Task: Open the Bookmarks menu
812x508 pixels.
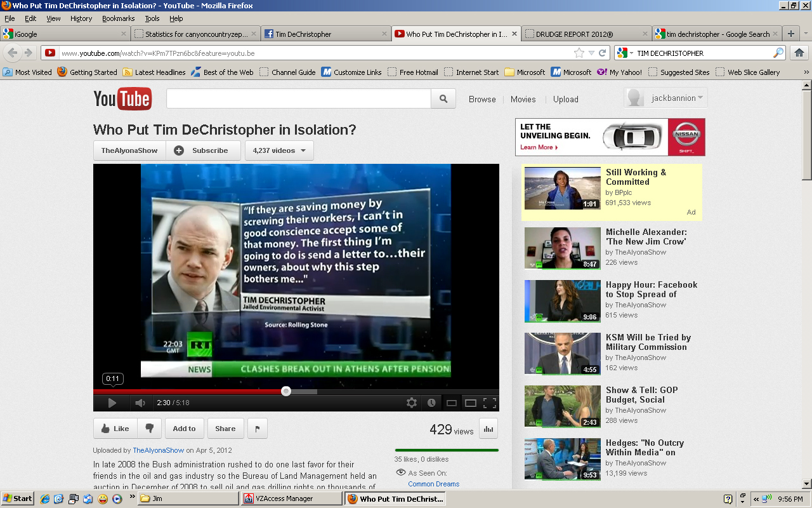Action: tap(117, 18)
